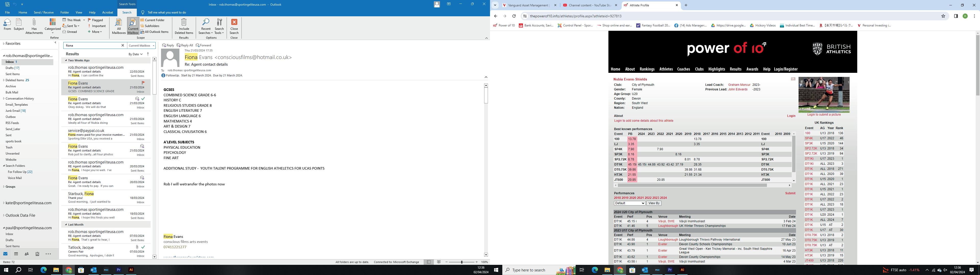The width and height of the screenshot is (980, 275).
Task: Open the People view icon
Action: point(27,254)
